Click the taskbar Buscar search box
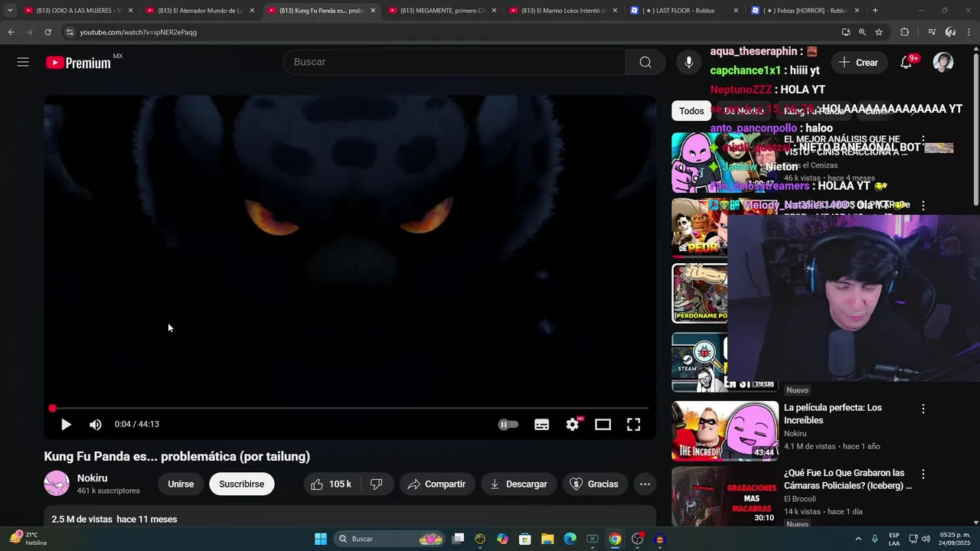This screenshot has width=980, height=551. [391, 539]
